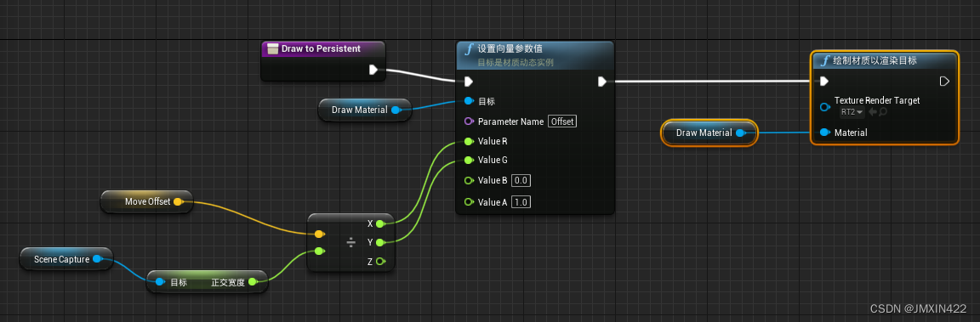This screenshot has width=980, height=322.
Task: Click the exec output pin of 设置向量参数值 node
Action: (x=602, y=81)
